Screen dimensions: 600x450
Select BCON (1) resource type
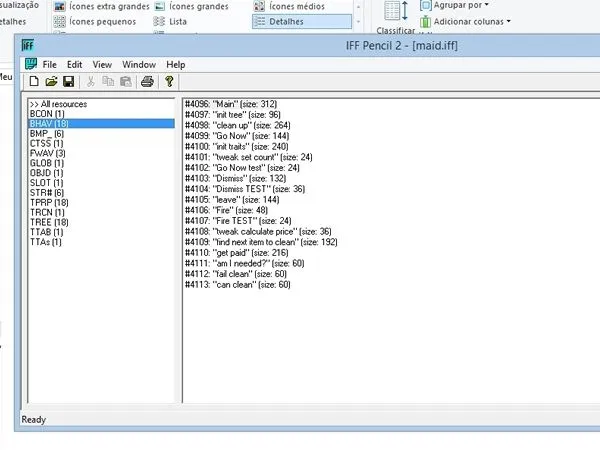point(101,114)
